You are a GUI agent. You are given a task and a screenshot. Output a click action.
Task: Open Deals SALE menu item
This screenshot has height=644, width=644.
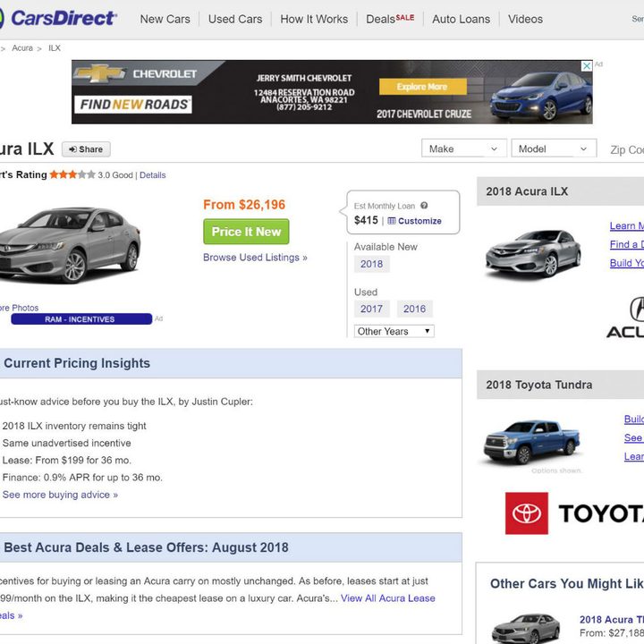390,19
